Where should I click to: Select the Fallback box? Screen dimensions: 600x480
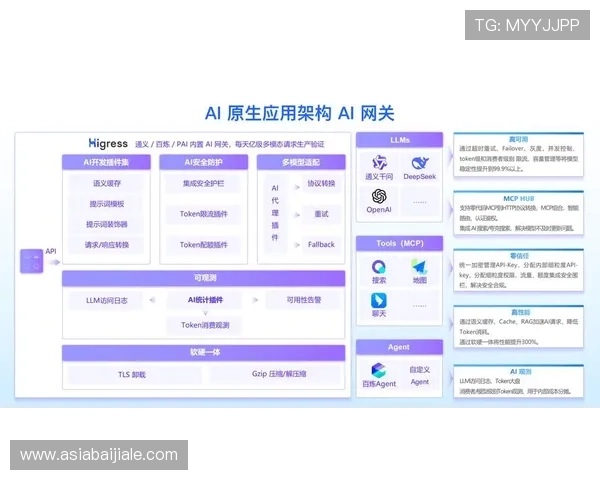click(321, 245)
